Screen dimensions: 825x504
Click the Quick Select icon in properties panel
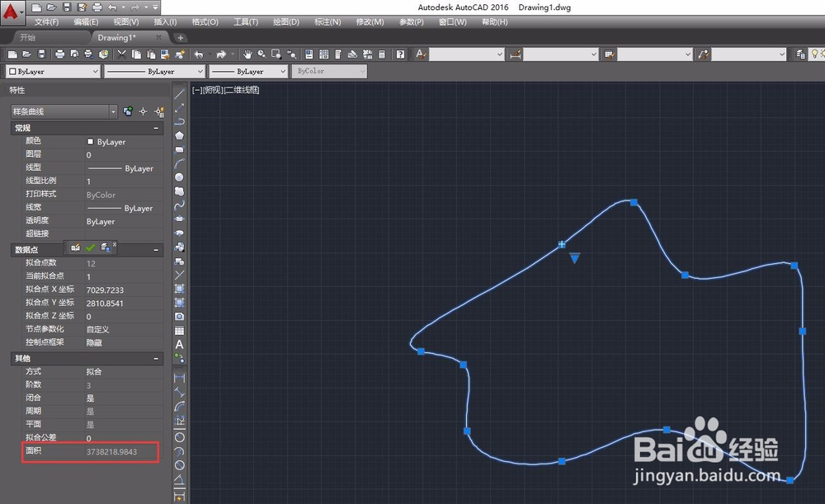(159, 111)
